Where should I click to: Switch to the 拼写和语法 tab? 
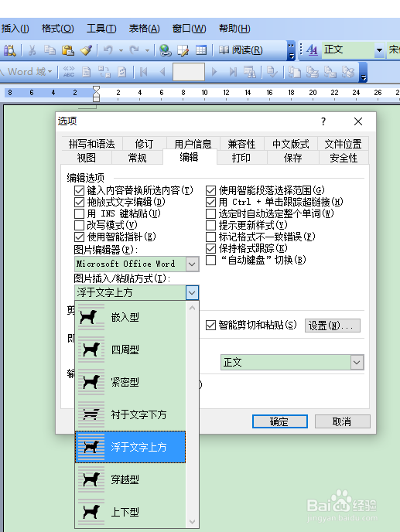click(91, 144)
